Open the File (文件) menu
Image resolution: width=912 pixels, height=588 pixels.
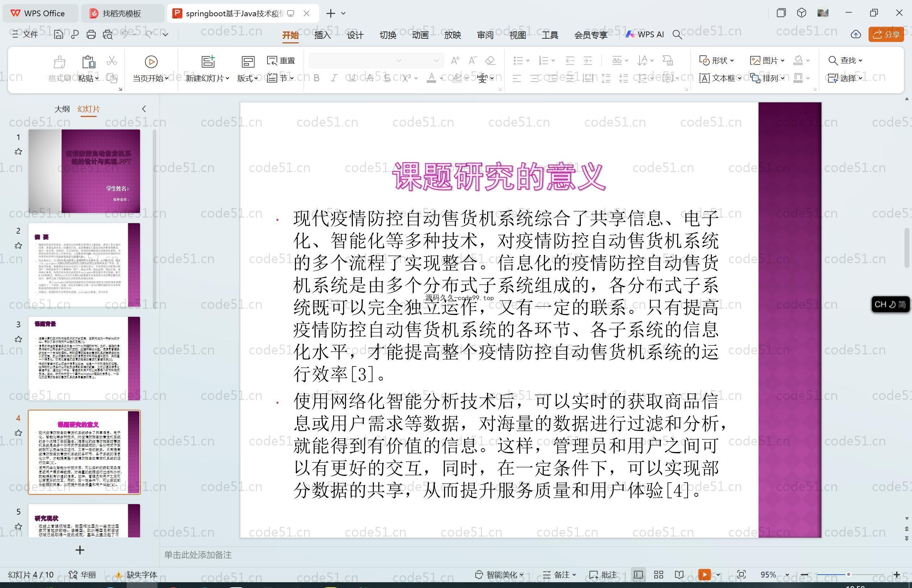point(25,35)
